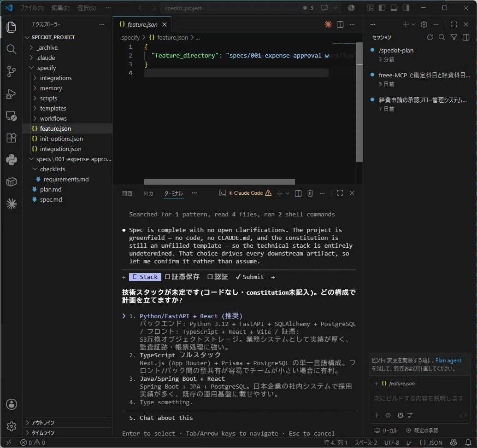The height and width of the screenshot is (448, 477).
Task: Open Source Control view
Action: pyautogui.click(x=11, y=71)
